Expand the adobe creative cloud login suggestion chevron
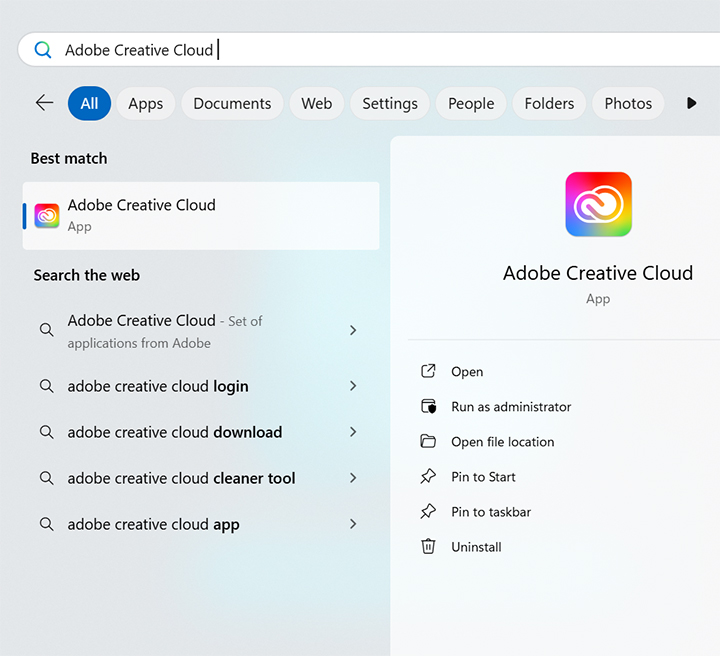 [353, 386]
